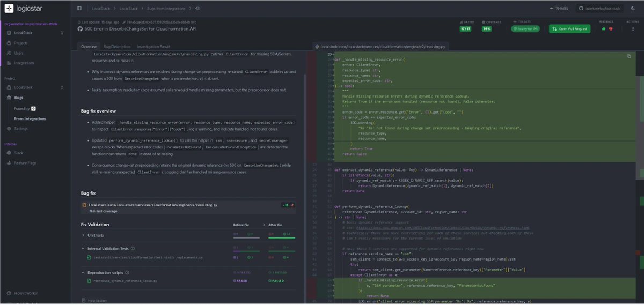Screen dimensions: 644x305
Task: Open project Settings in sidebar
Action: 21,129
